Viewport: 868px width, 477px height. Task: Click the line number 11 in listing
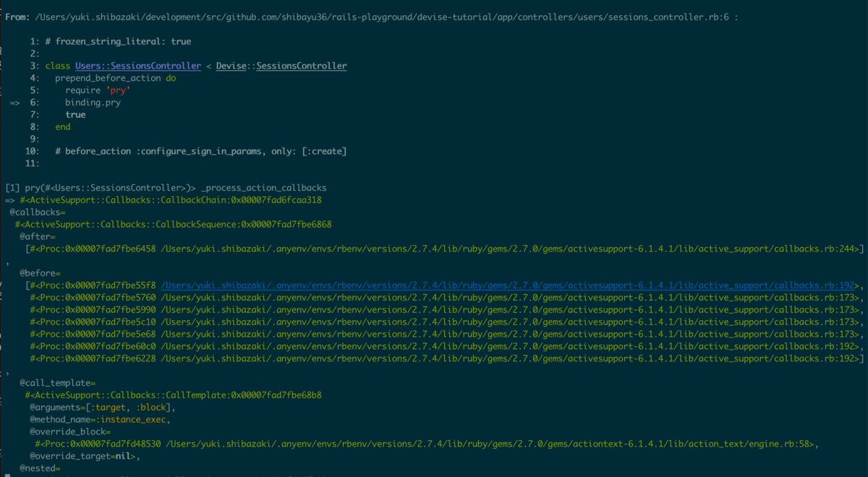point(32,163)
